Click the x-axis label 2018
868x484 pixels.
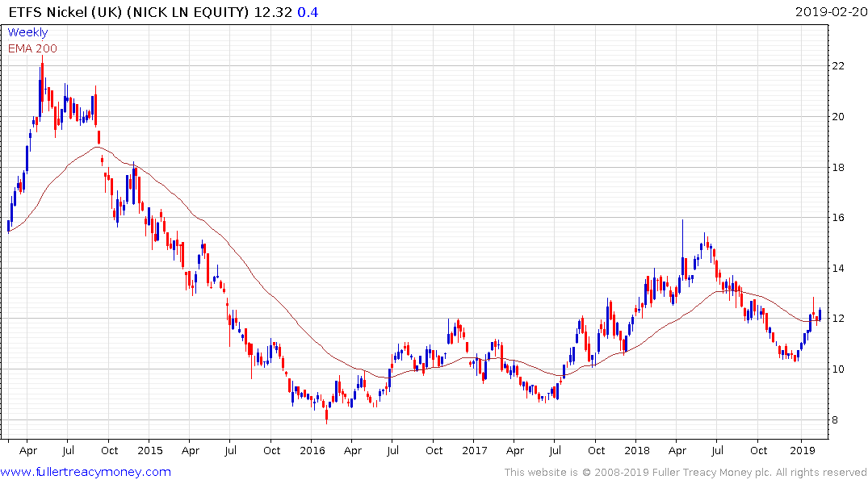[x=636, y=450]
